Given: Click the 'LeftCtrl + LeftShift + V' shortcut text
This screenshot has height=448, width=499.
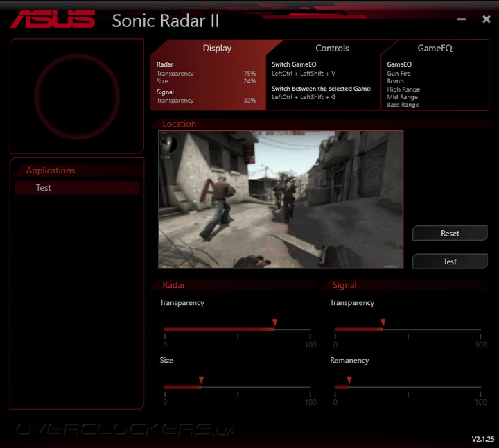Looking at the screenshot, I should tap(304, 74).
